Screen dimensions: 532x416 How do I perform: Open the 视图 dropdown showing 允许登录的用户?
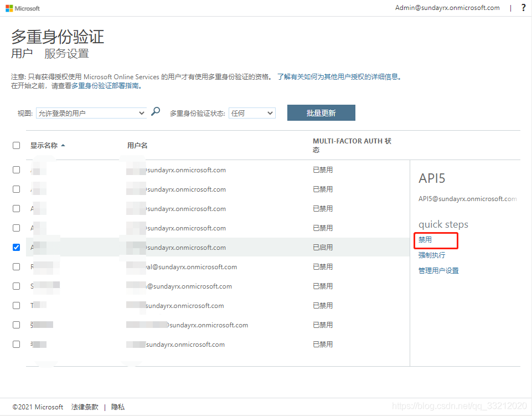click(91, 113)
